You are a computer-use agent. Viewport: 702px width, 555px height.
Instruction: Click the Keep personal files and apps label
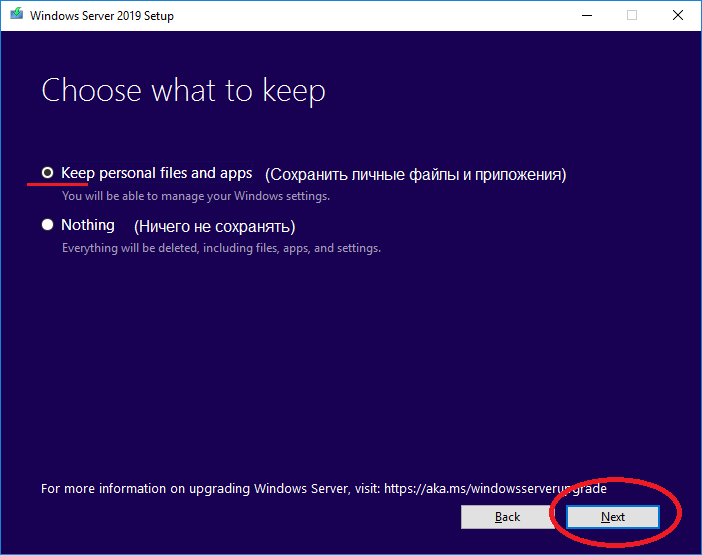[x=156, y=173]
